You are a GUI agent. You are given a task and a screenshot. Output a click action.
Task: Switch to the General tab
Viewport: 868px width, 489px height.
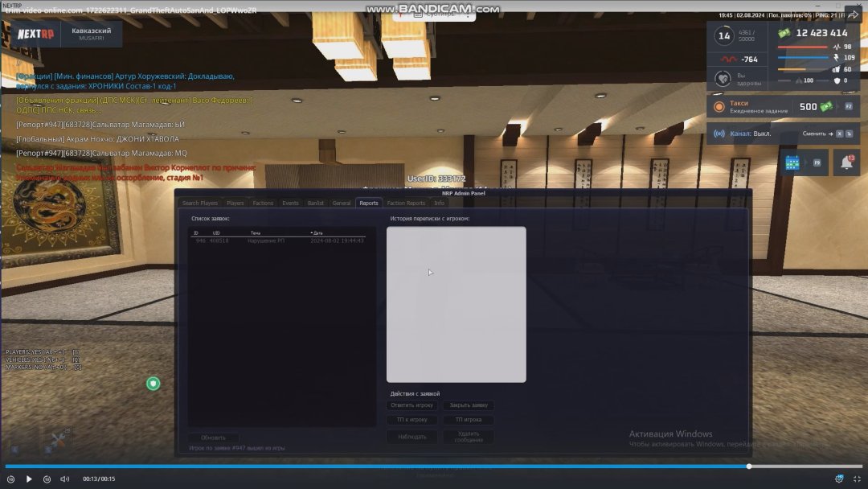coord(342,203)
